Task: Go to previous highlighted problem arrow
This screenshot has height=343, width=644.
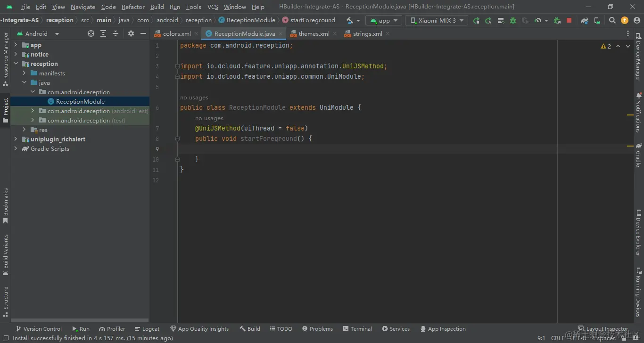Action: click(618, 46)
